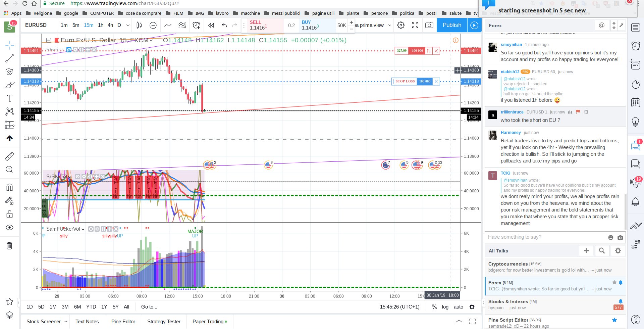Select the ruler measure tool
Viewport: 644px width, 329px height.
(x=10, y=156)
